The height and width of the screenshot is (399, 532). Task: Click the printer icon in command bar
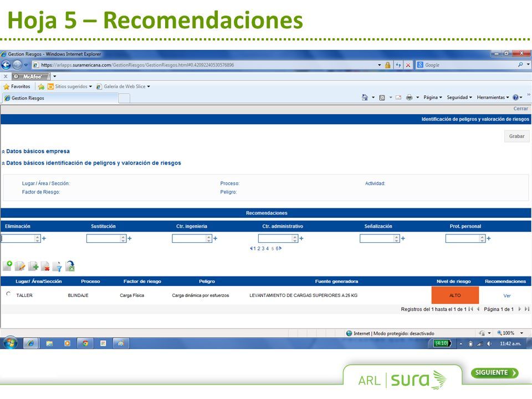click(410, 98)
